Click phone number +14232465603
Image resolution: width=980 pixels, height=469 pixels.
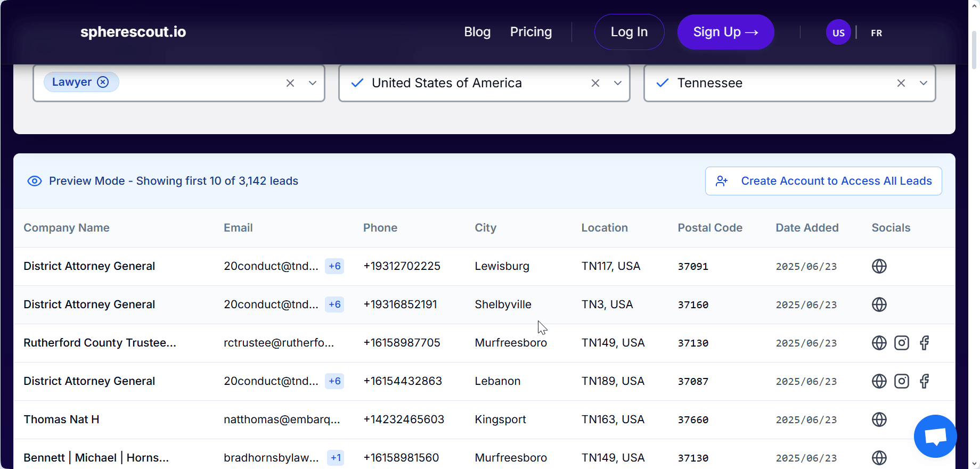point(404,419)
